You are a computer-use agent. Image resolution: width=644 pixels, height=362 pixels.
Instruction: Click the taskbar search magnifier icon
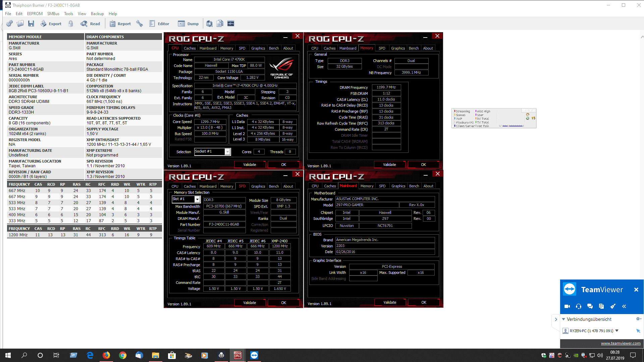tap(24, 355)
